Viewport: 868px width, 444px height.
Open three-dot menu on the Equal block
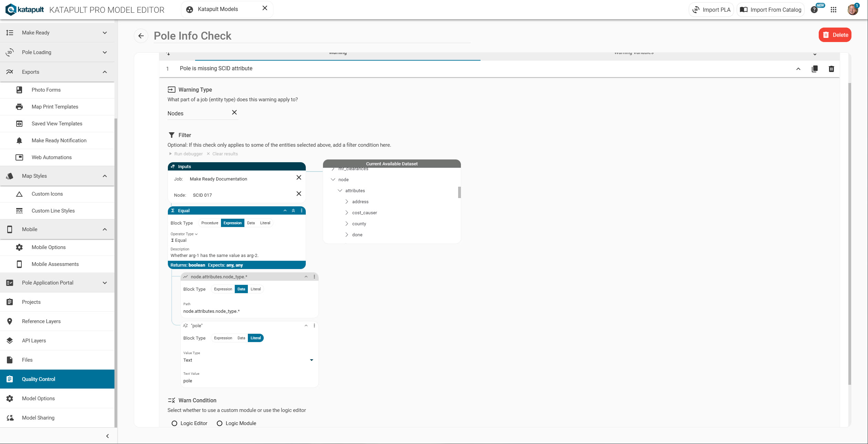click(x=302, y=210)
